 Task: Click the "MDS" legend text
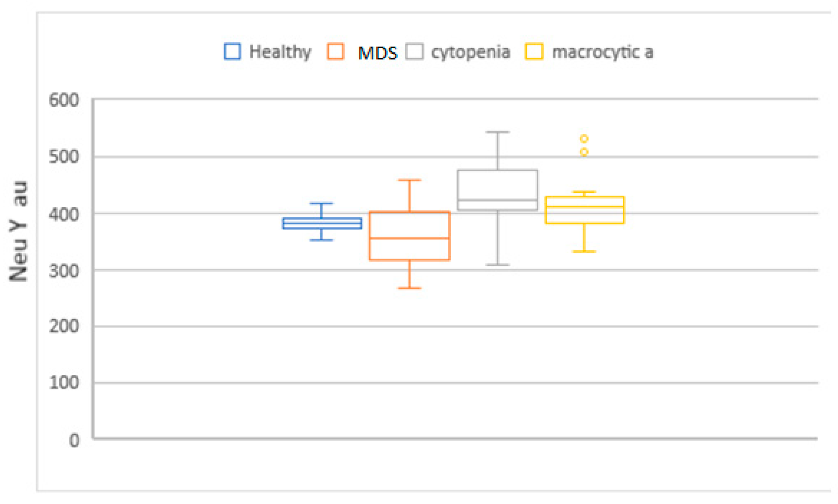377,53
